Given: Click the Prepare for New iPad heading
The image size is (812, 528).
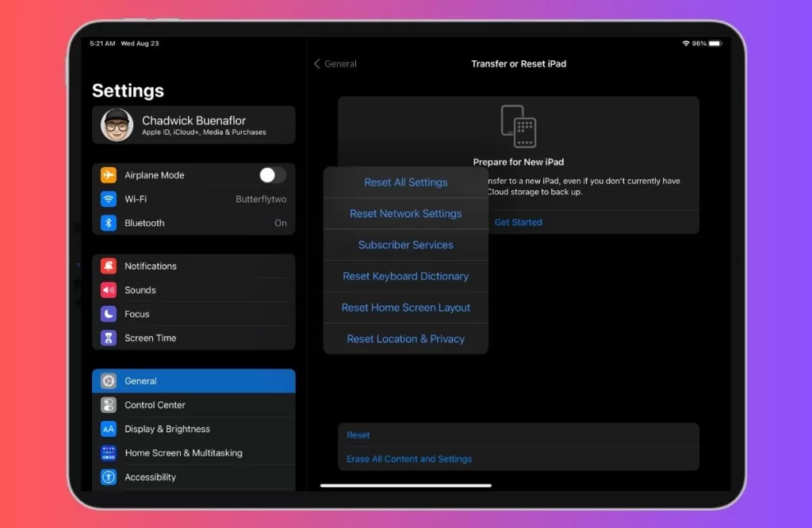Looking at the screenshot, I should click(519, 162).
